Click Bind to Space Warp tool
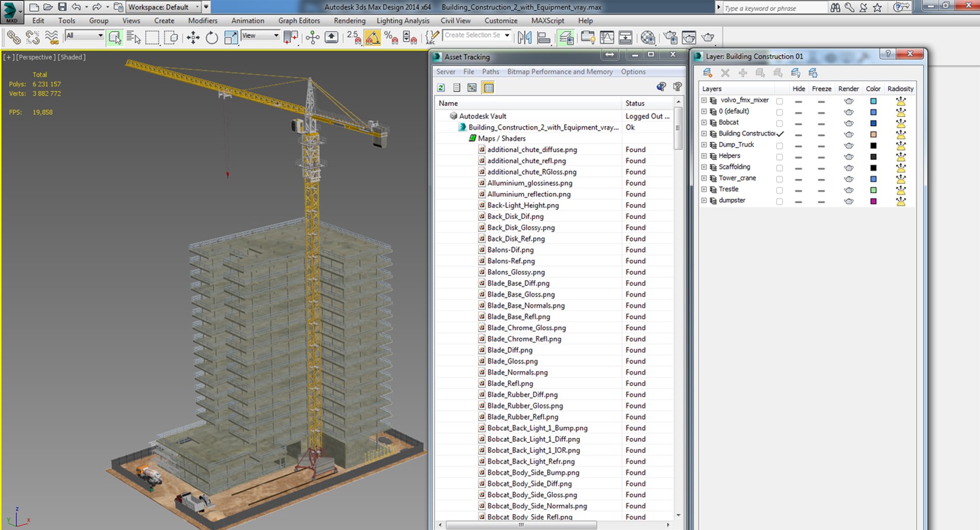This screenshot has width=980, height=530. click(52, 37)
